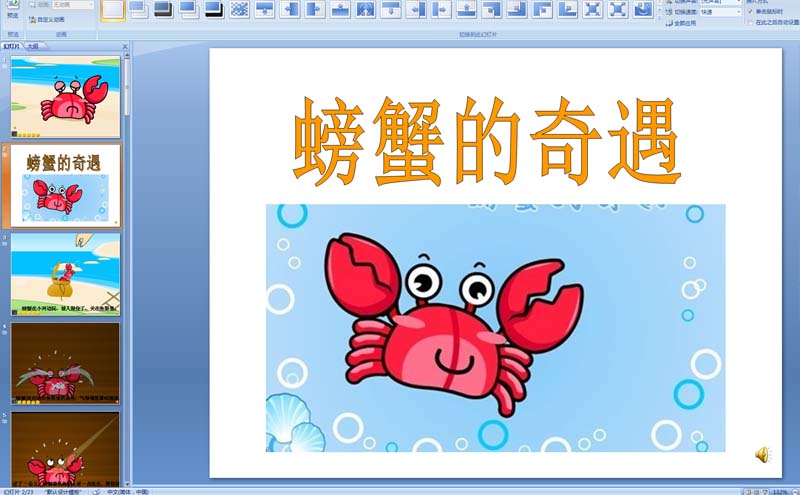This screenshot has height=495, width=800.
Task: Click the zoom percentage in status bar
Action: (x=780, y=492)
